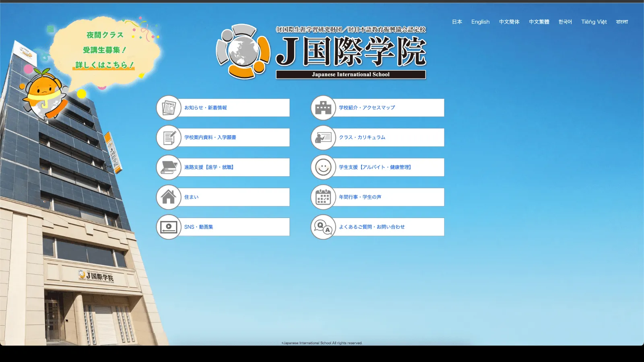Click the globe logo of J国際学院

(242, 51)
